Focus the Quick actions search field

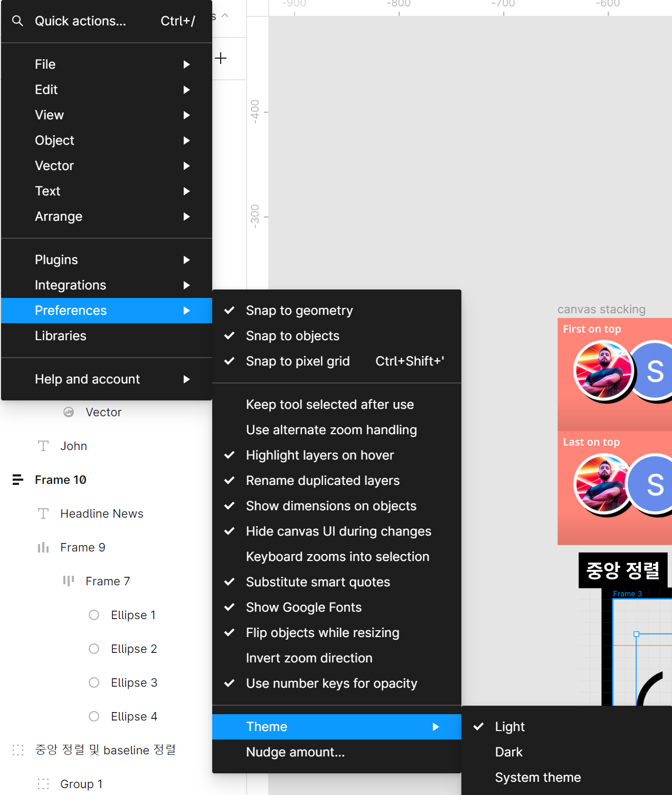point(107,21)
